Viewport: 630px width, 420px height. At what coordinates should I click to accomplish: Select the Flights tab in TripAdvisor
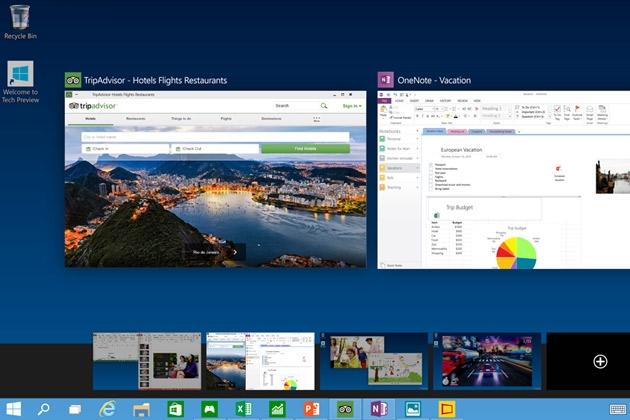pyautogui.click(x=226, y=119)
